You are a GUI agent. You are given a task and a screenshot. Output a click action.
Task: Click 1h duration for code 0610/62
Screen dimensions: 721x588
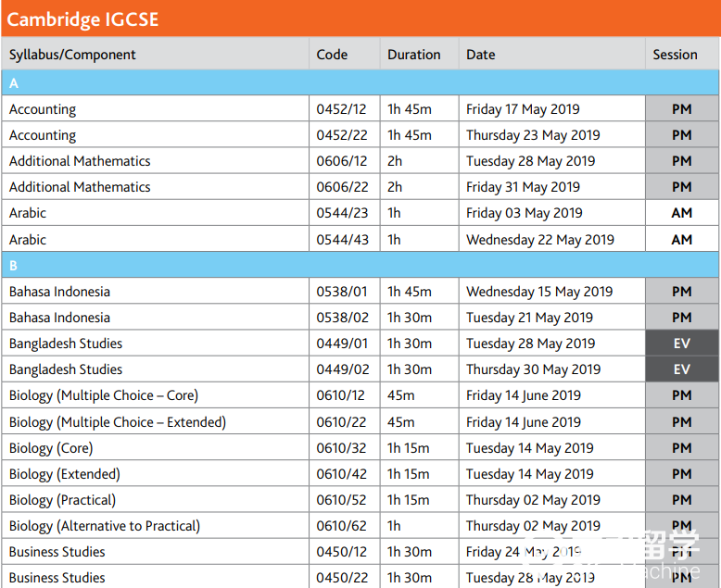pos(394,526)
